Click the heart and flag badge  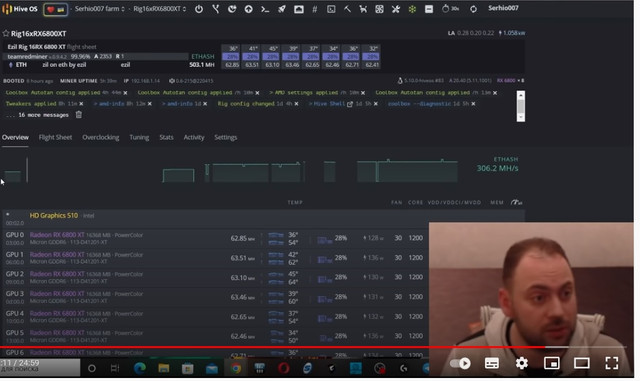(56, 9)
